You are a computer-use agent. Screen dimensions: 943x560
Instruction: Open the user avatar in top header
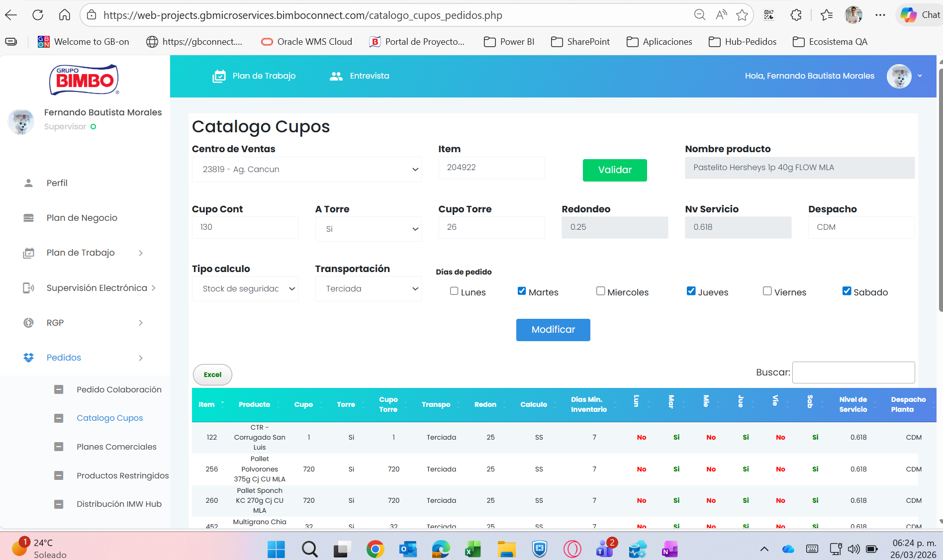point(899,76)
